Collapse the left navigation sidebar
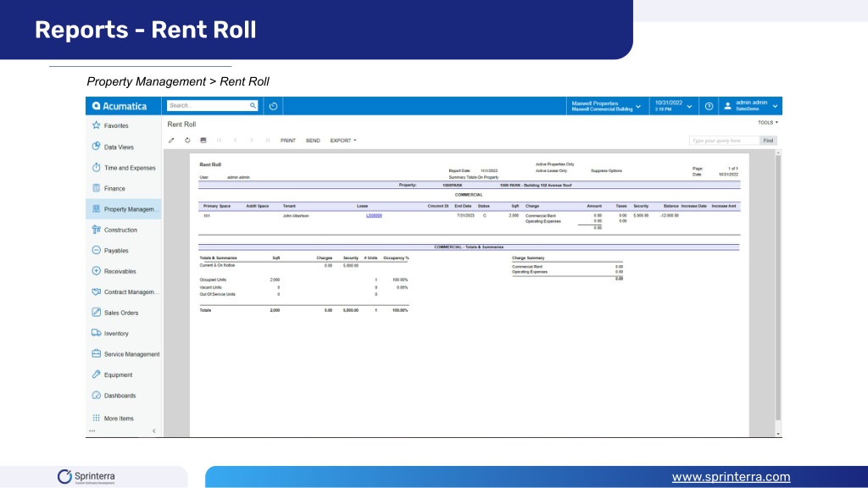Viewport: 868px width, 488px height. click(154, 431)
